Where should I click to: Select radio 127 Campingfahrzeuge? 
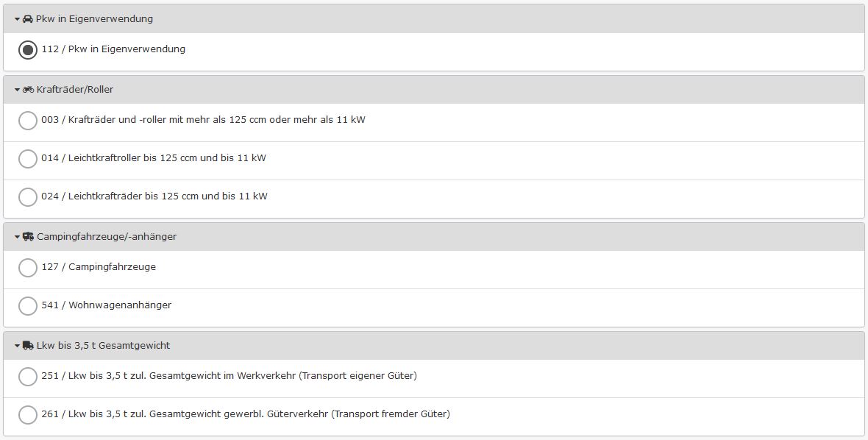pyautogui.click(x=28, y=268)
